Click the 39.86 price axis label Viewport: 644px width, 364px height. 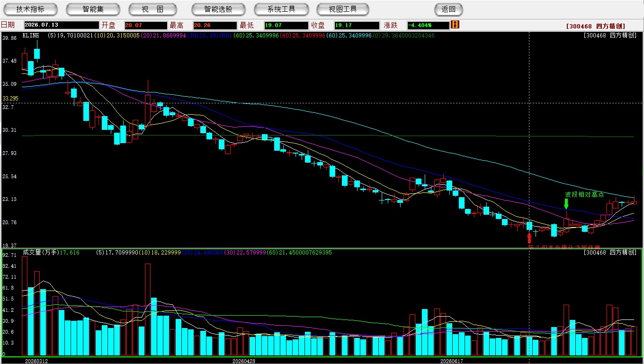[9, 38]
